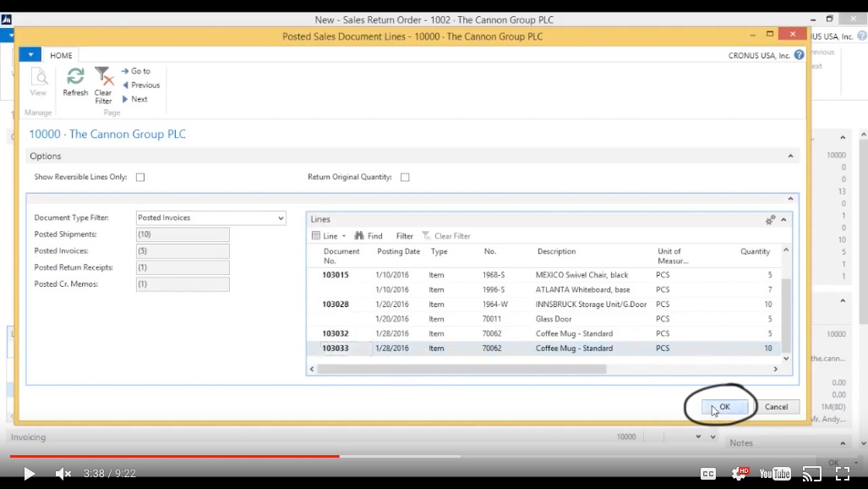This screenshot has height=489, width=868.
Task: Open help with the question mark icon
Action: [x=799, y=55]
